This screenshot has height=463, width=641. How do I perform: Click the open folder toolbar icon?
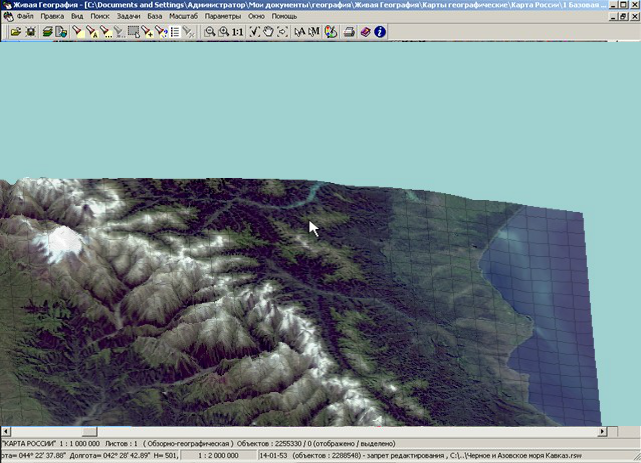click(15, 32)
